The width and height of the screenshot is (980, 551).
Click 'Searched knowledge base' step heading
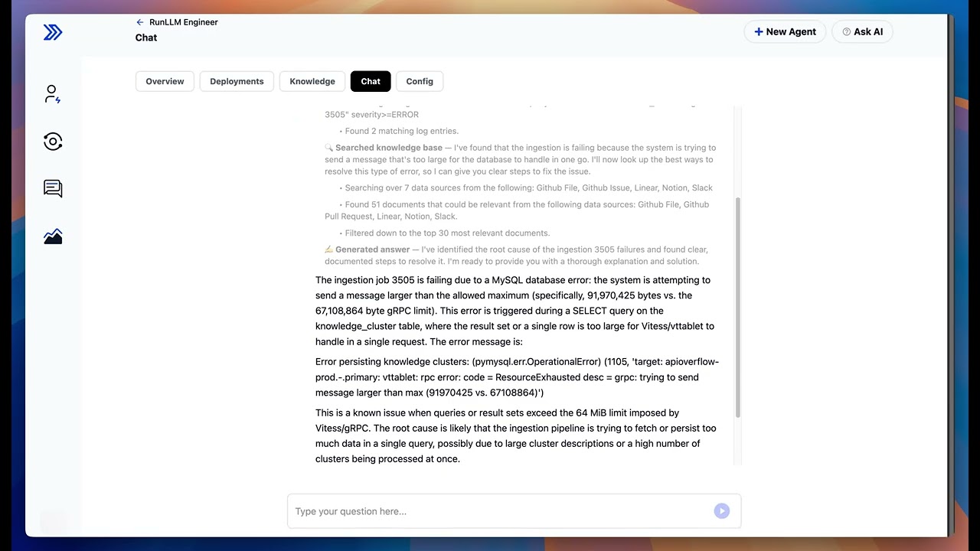[x=389, y=148]
